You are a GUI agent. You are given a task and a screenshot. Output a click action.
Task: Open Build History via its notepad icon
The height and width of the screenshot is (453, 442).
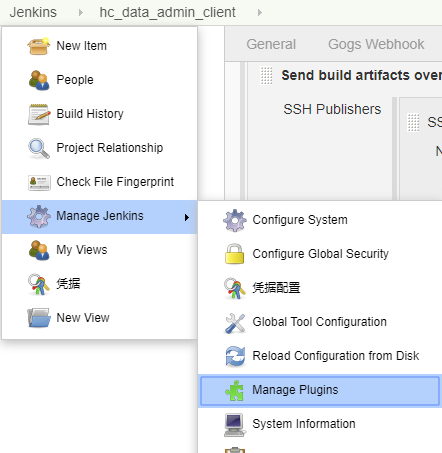tap(39, 114)
